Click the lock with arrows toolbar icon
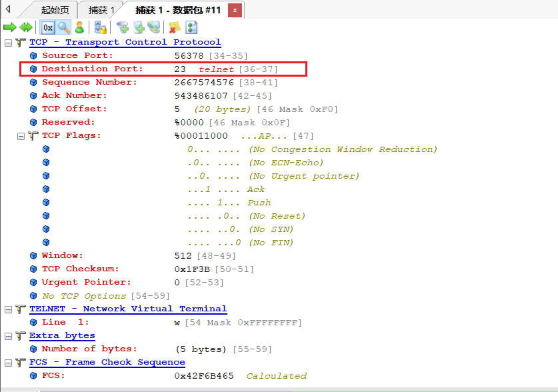This screenshot has width=558, height=392. tap(100, 27)
